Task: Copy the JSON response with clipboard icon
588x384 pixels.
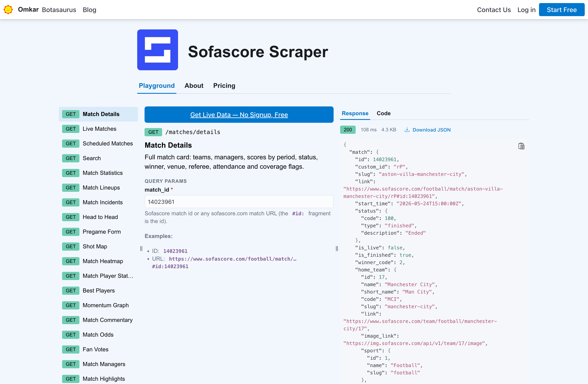Action: click(521, 146)
